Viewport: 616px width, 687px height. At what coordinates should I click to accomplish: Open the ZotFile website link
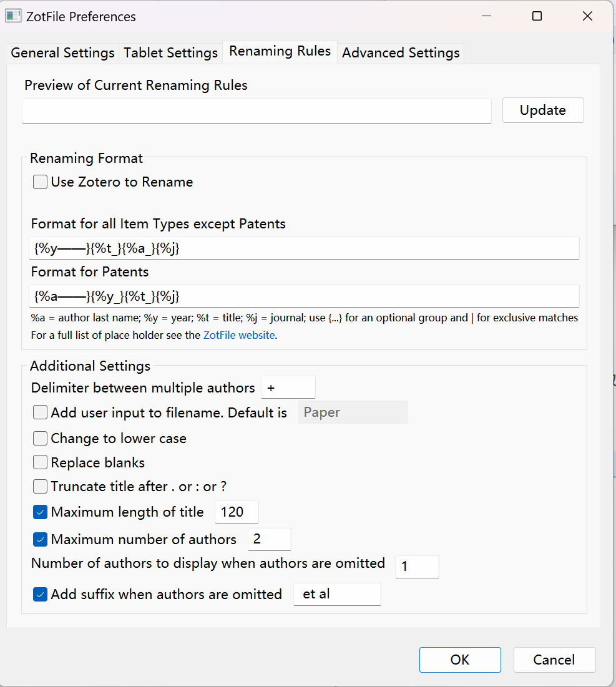239,335
